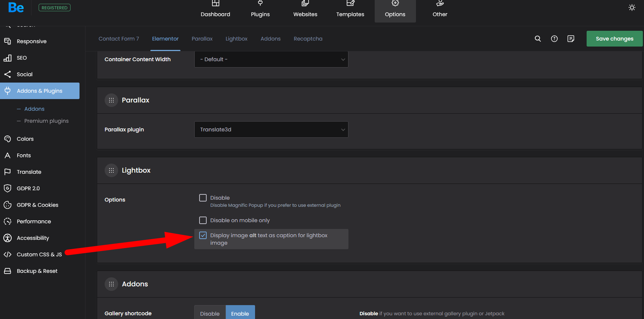
Task: Click the notes icon beside Save changes
Action: (x=570, y=39)
